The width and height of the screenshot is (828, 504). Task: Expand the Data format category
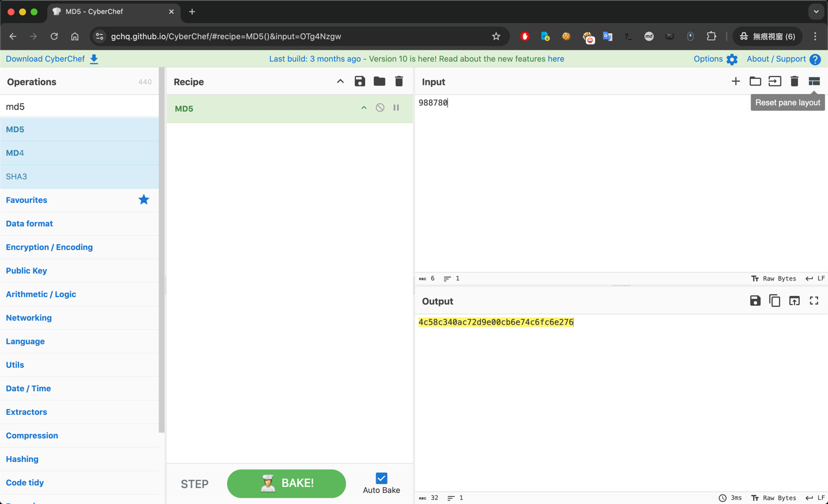coord(79,224)
